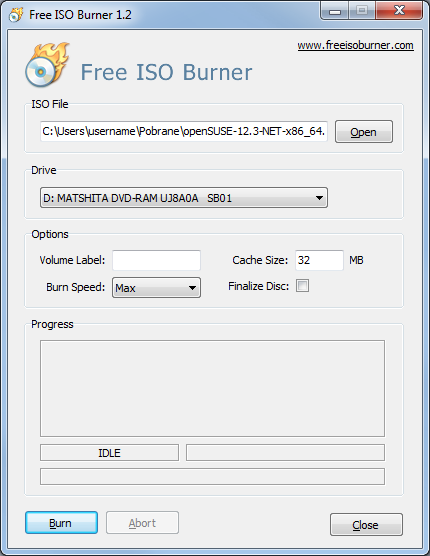Viewport: 430px width, 556px height.
Task: Start burning with the Burn button
Action: click(61, 523)
